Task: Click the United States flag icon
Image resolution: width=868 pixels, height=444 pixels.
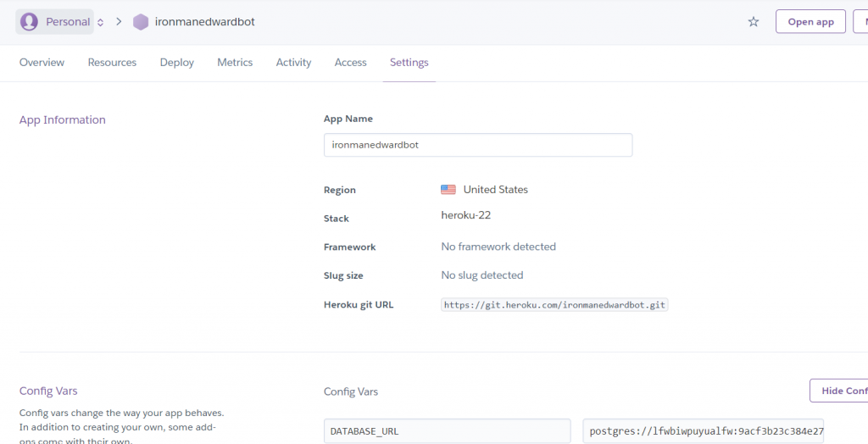Action: pos(448,189)
